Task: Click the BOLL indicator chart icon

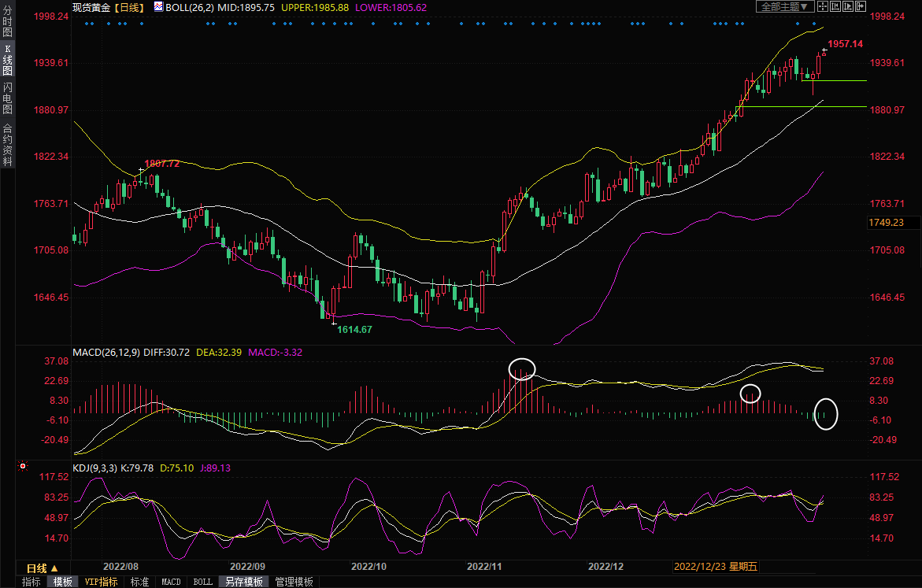Action: point(158,6)
